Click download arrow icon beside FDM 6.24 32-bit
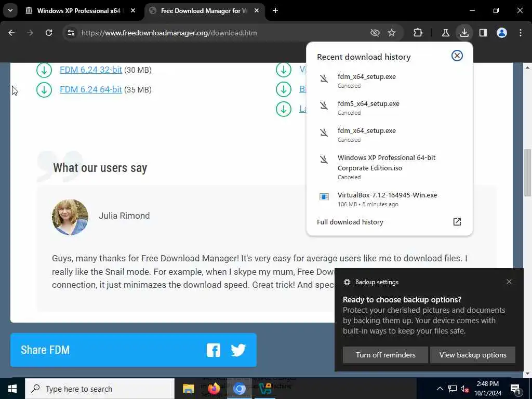532x399 pixels. click(44, 70)
